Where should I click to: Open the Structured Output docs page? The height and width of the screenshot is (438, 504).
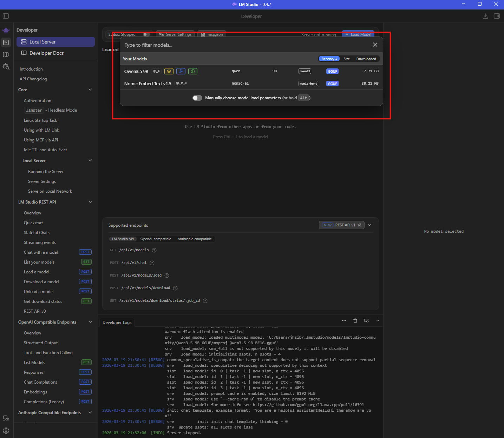[41, 343]
